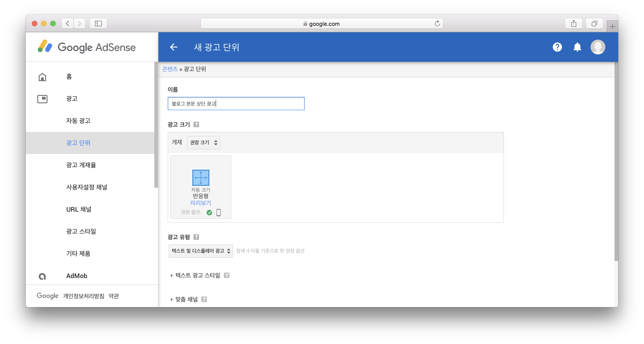Open 텍스트 및 디스플레이 광고 type dropdown
The image size is (644, 344).
(200, 251)
